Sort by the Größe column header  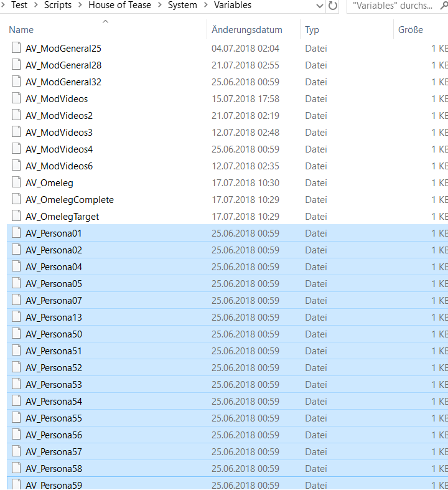411,30
